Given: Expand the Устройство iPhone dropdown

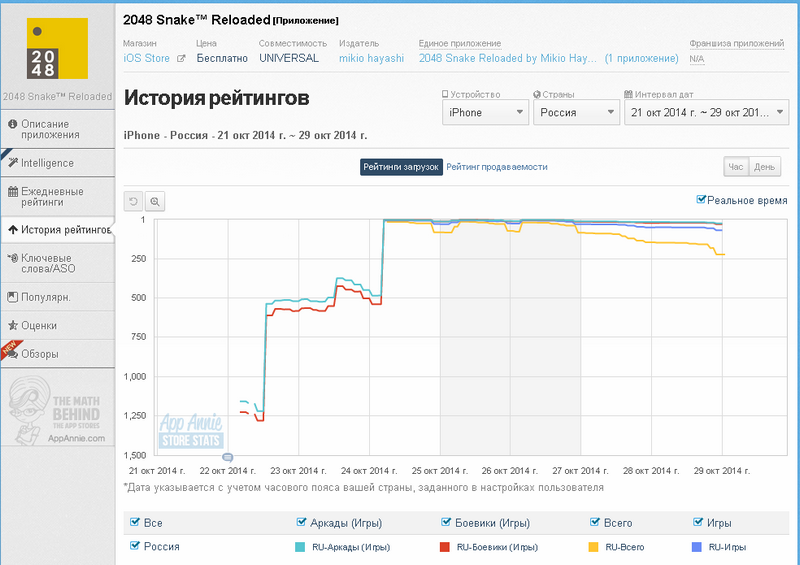Looking at the screenshot, I should (485, 112).
